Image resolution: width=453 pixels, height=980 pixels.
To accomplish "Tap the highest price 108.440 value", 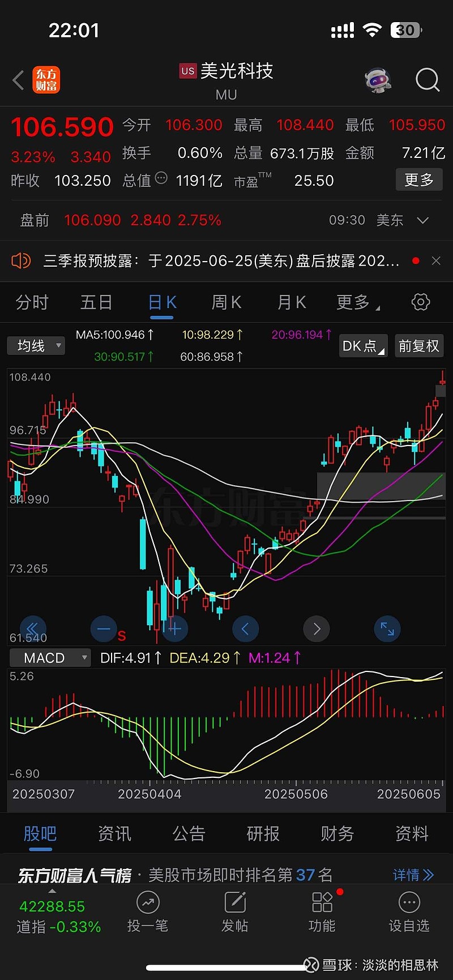I will click(305, 125).
